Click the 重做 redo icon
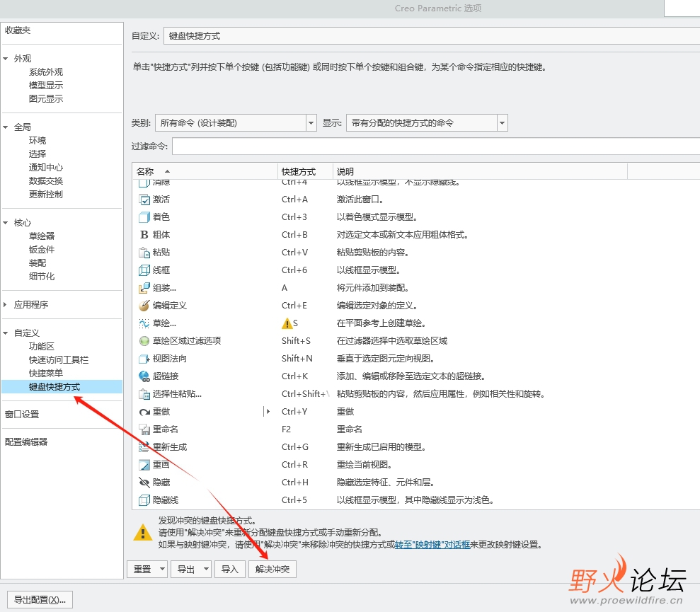Screen dimensions: 700x612 144,412
